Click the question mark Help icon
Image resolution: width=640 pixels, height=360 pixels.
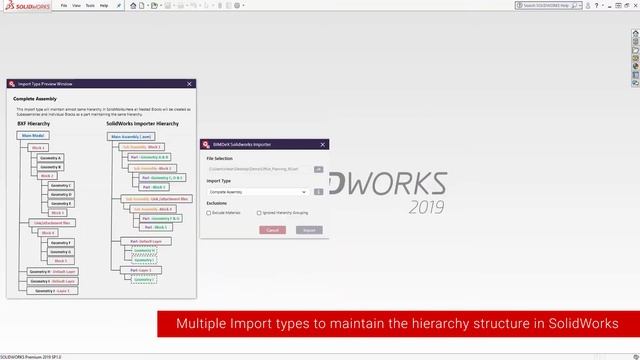596,6
